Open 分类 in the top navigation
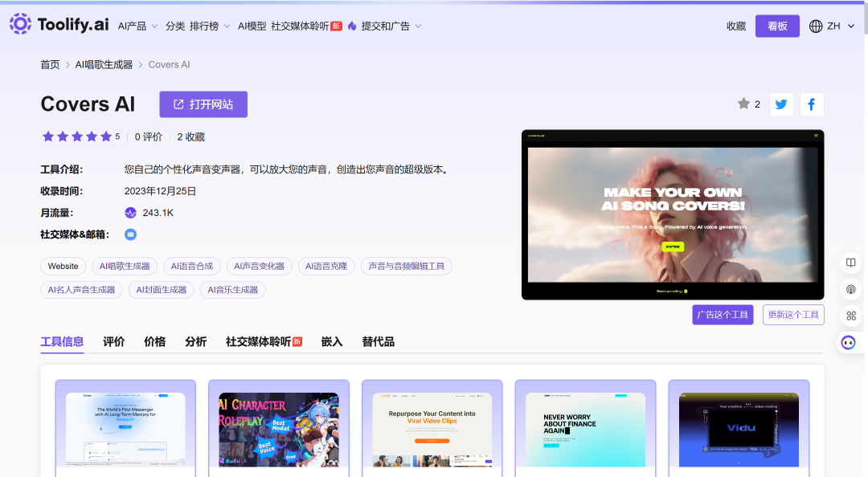868x477 pixels. [175, 26]
